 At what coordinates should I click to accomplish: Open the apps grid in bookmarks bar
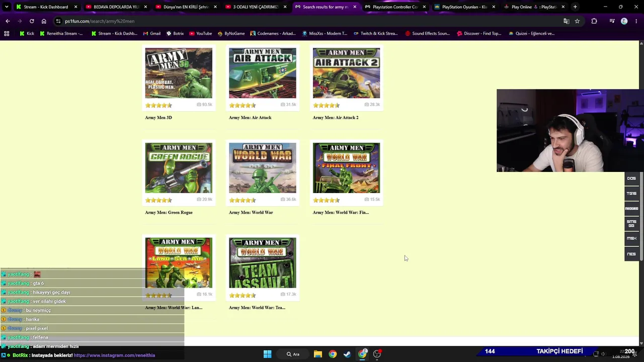(x=7, y=34)
